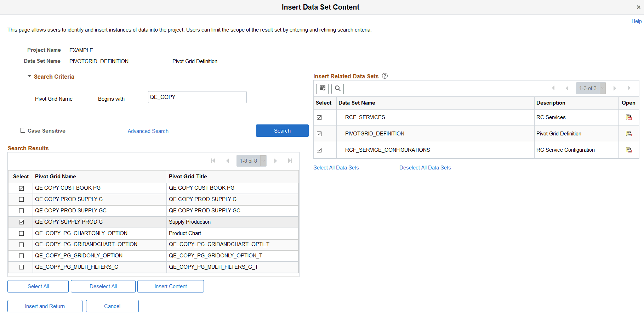Click Select All Data Sets link
The image size is (644, 318).
pos(336,168)
